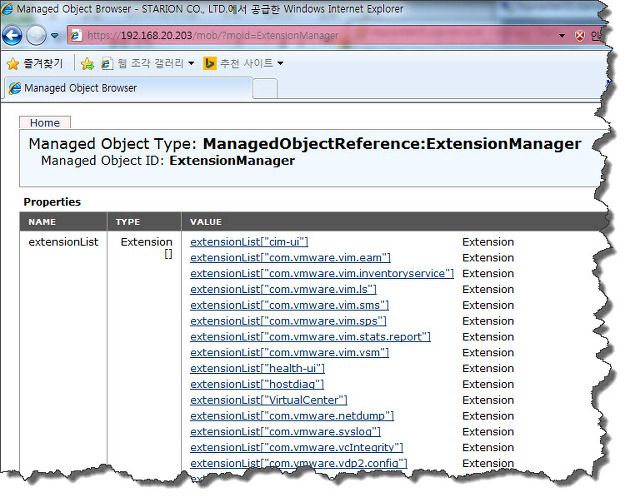Image resolution: width=630 pixels, height=502 pixels.
Task: Click the Managed Object ID ExtensionManager text
Action: (168, 161)
